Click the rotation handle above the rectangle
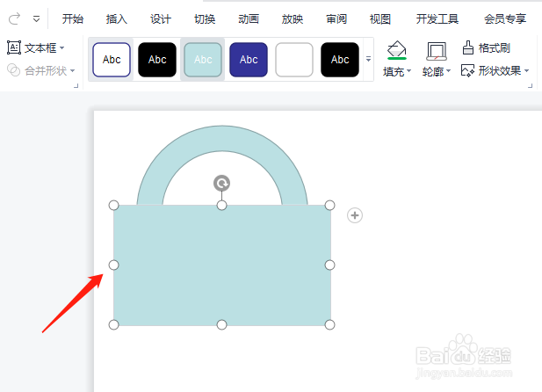Viewport: 542px width, 392px height. click(x=221, y=183)
